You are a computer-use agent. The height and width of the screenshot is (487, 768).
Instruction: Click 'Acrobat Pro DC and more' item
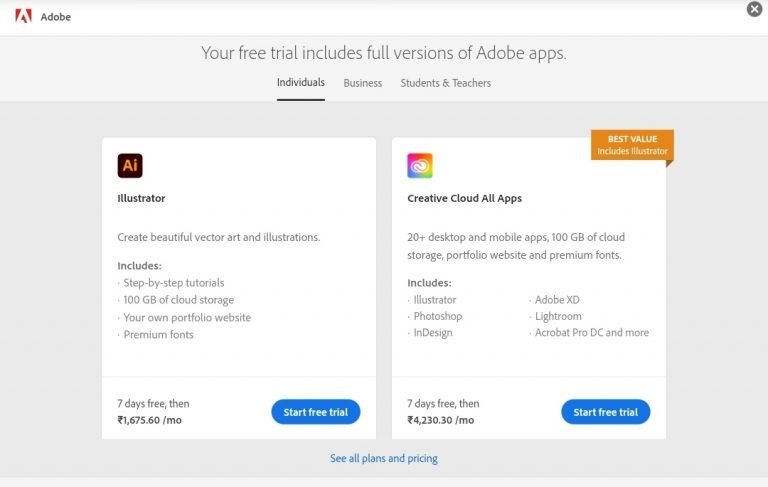click(592, 333)
